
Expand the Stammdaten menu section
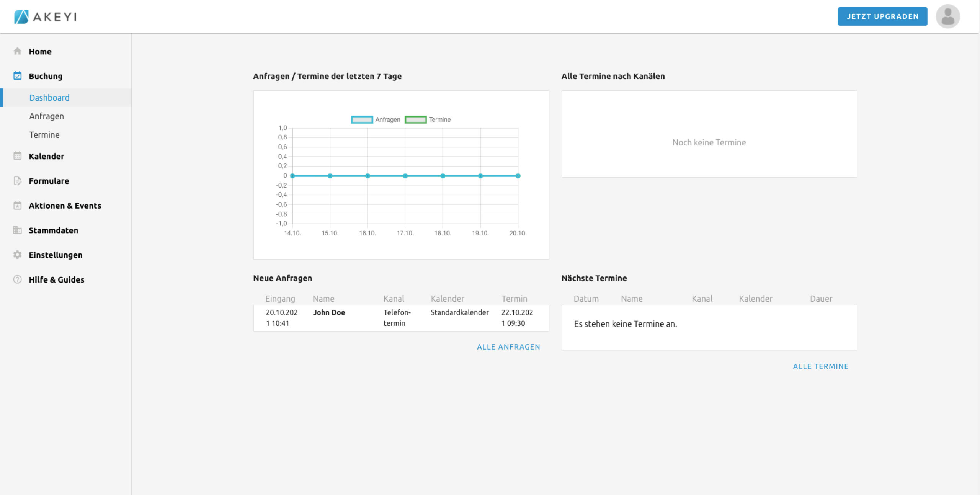pos(53,230)
